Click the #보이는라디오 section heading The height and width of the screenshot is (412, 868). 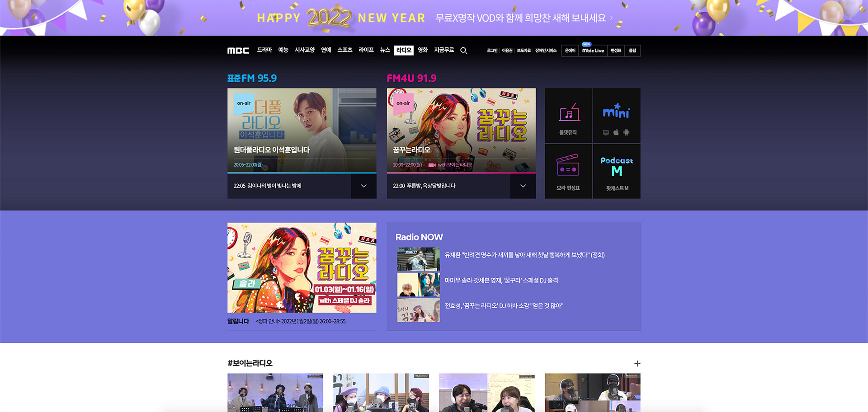[x=250, y=363]
